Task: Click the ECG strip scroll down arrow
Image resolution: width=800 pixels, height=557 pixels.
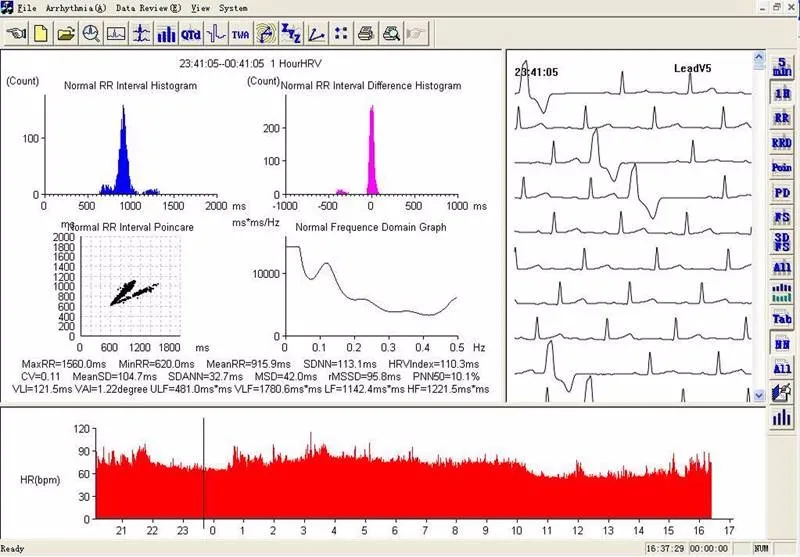Action: coord(759,395)
